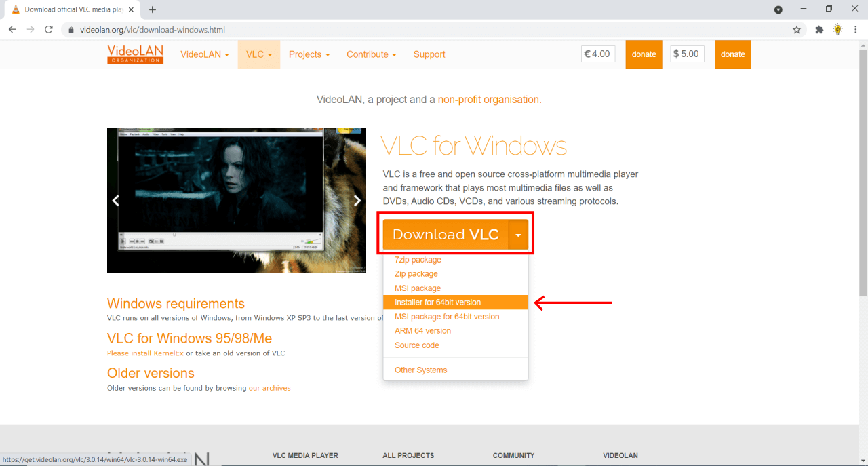Select Zip package option
The width and height of the screenshot is (868, 466).
point(416,274)
